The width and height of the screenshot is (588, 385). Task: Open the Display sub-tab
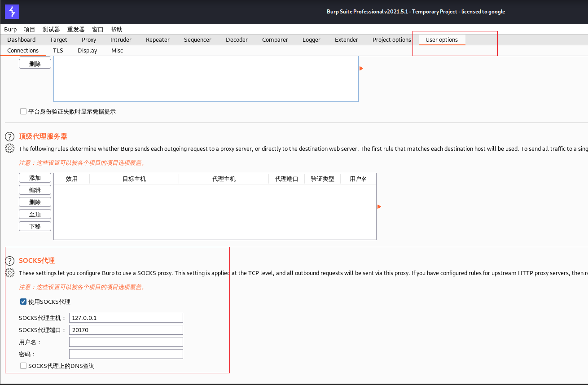tap(88, 50)
